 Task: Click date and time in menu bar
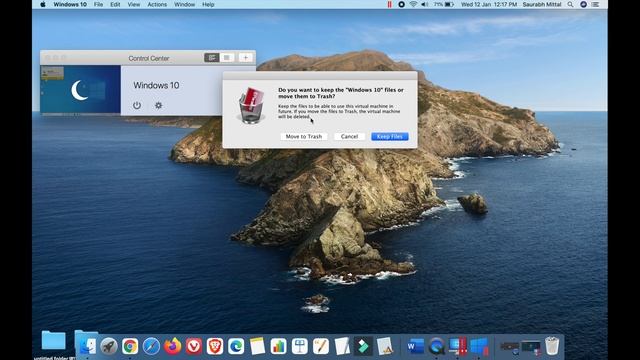pos(489,4)
